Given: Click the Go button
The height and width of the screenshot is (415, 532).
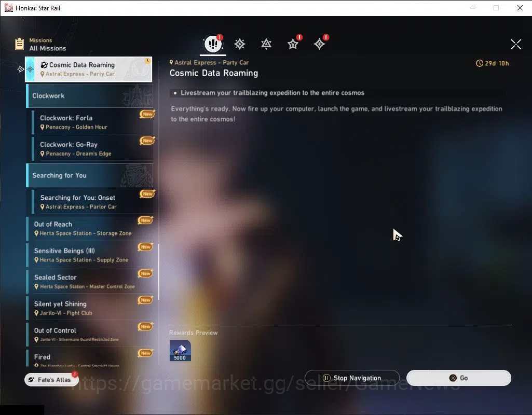Looking at the screenshot, I should (x=458, y=378).
